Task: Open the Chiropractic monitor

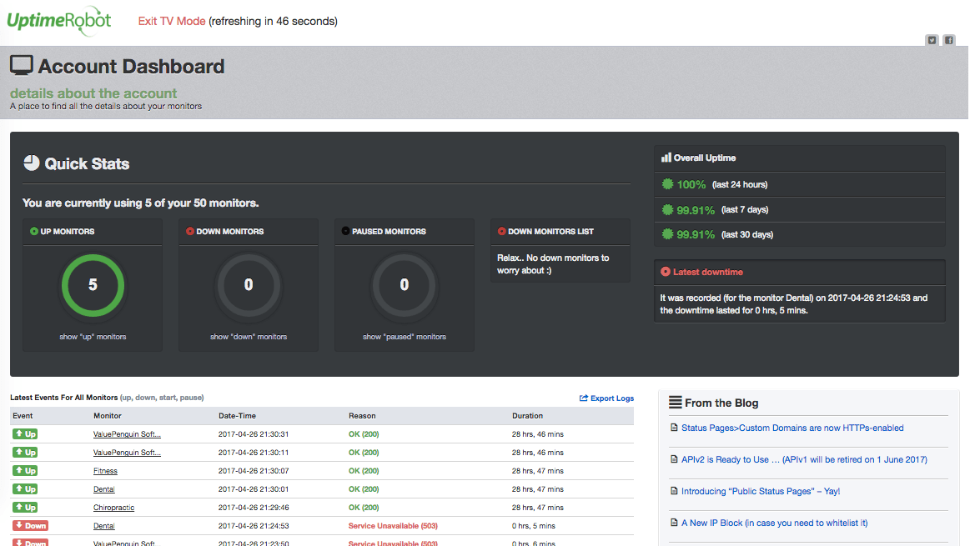Action: click(x=113, y=508)
